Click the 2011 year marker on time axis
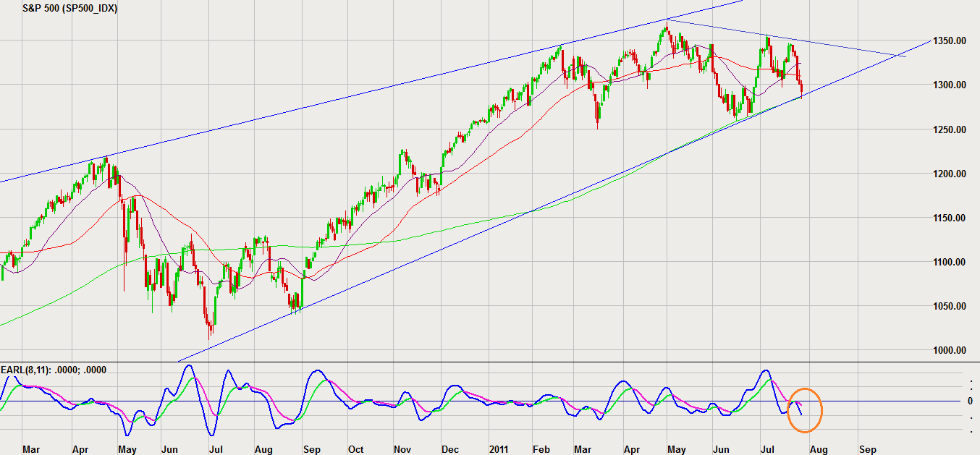The width and height of the screenshot is (980, 455). [498, 449]
